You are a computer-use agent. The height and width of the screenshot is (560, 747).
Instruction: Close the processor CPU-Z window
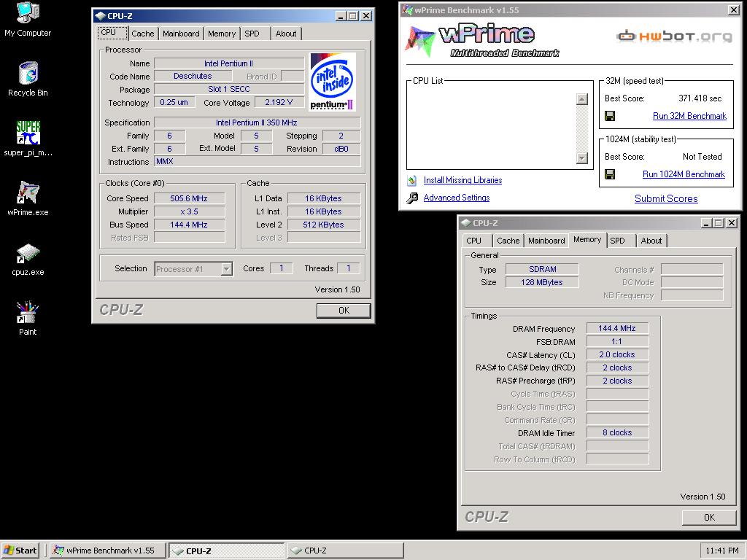point(366,16)
